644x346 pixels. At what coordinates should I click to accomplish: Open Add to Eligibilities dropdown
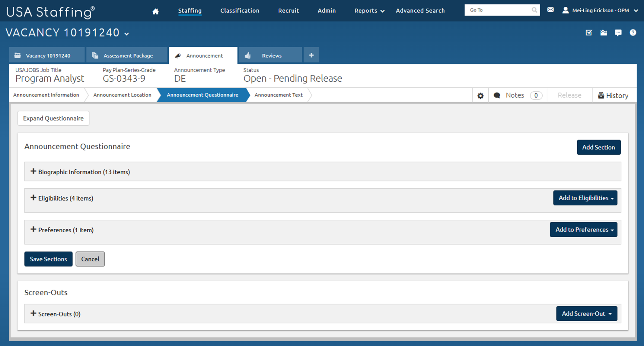tap(585, 198)
